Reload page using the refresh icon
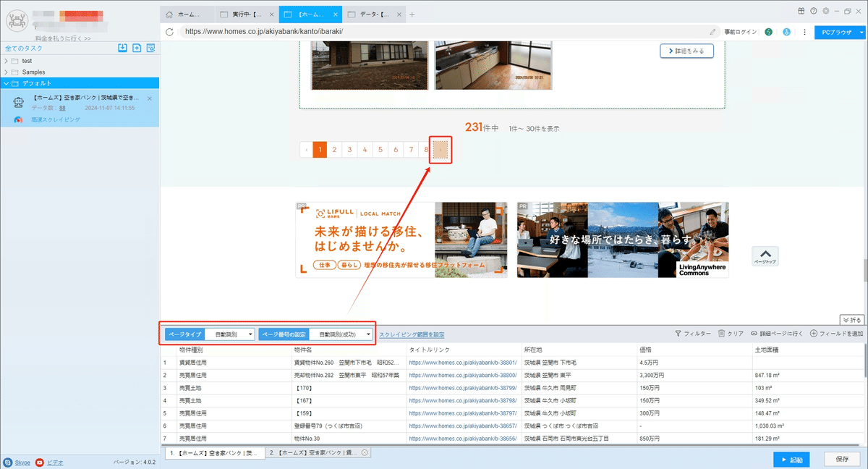Screen dimensions: 868x469 (169, 32)
